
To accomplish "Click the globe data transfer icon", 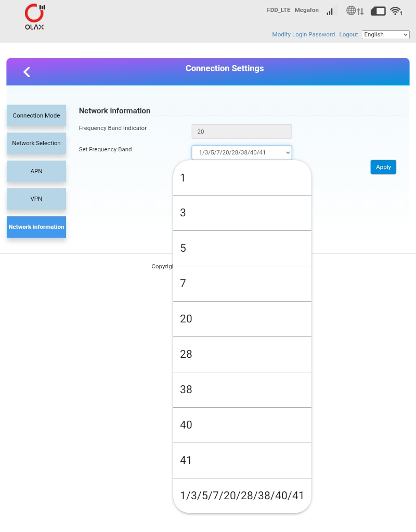I will tap(355, 11).
